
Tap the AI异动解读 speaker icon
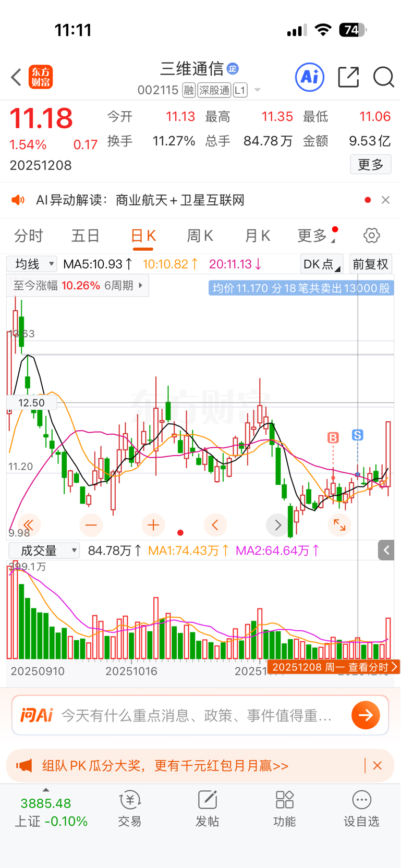[x=18, y=200]
